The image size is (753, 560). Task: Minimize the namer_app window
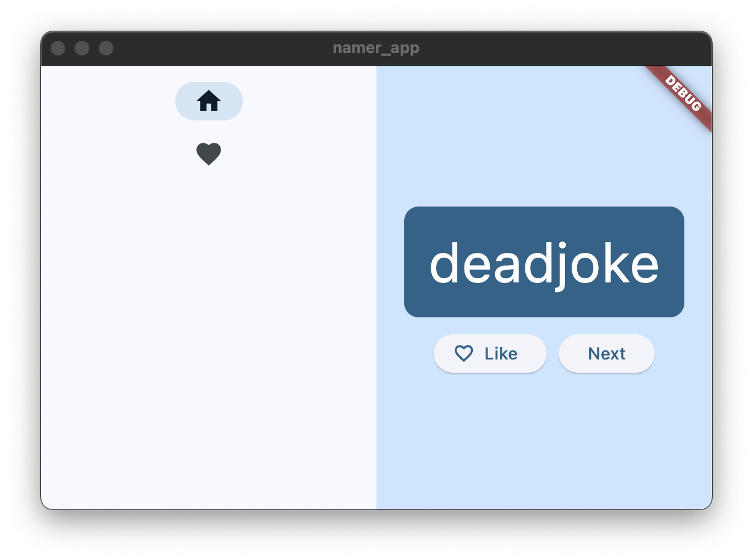82,48
